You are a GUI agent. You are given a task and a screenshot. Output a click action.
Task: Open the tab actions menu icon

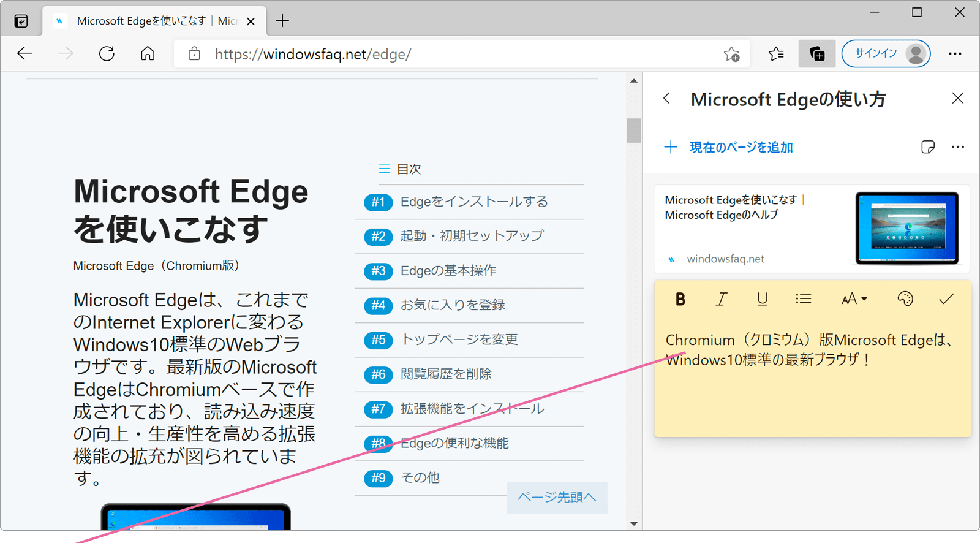tap(21, 21)
